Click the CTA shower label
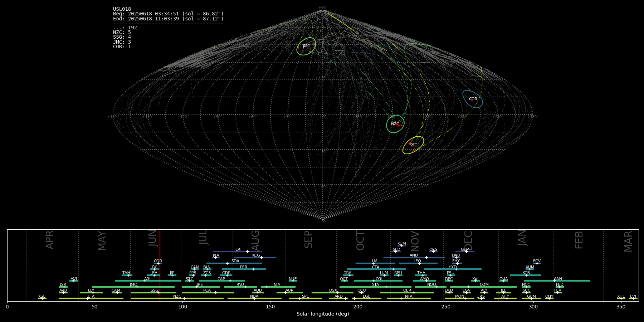 click(x=375, y=267)
